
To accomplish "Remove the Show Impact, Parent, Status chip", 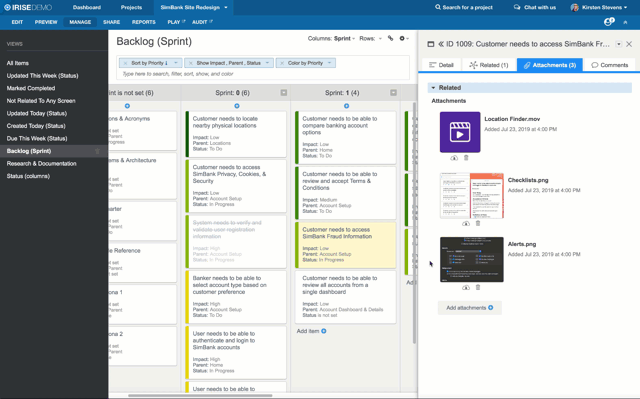I will [191, 63].
